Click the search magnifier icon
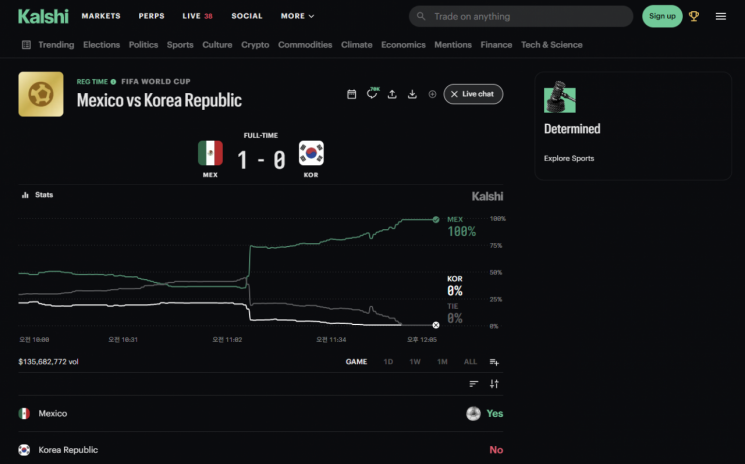The image size is (745, 464). [x=421, y=16]
